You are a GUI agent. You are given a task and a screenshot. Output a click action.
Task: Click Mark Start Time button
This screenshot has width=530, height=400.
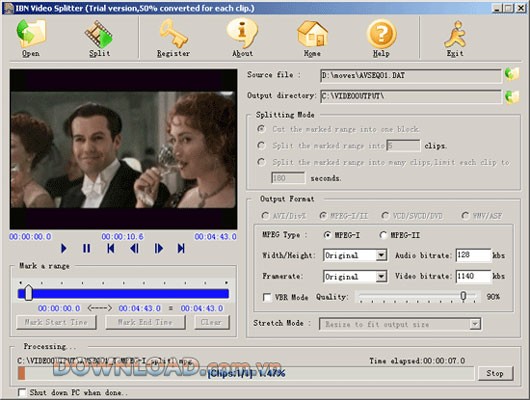click(56, 322)
